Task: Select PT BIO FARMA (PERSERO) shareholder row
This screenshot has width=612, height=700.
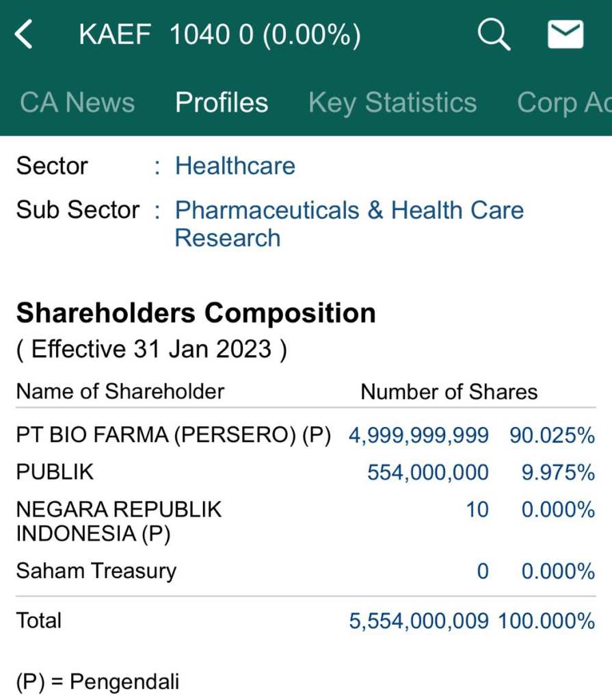Action: (x=173, y=435)
